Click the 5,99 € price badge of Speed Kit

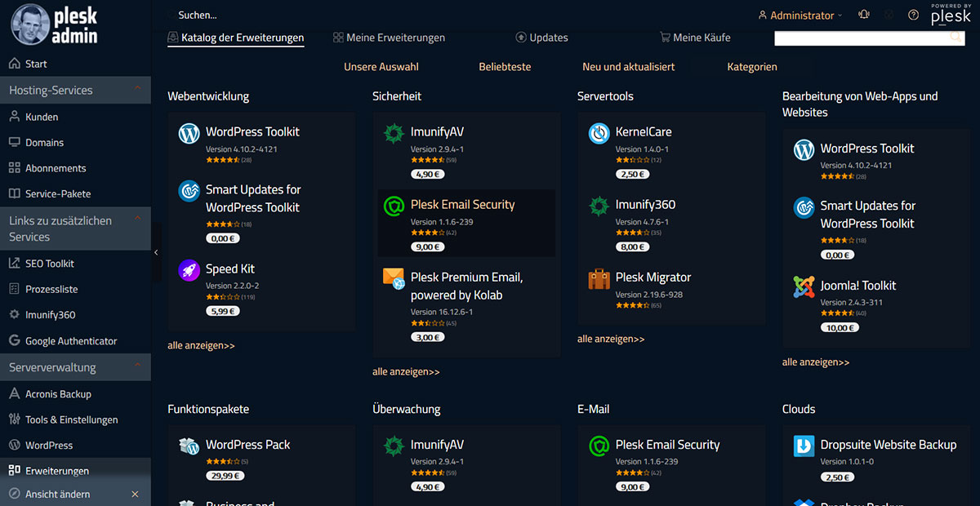(x=222, y=311)
